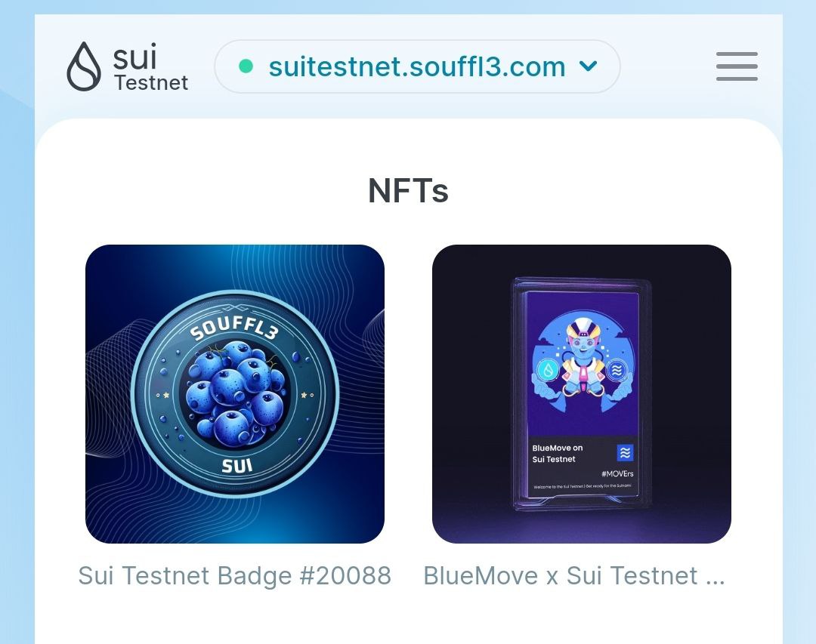816x644 pixels.
Task: Click the BlueMove on Sui Testnet caption
Action: [558, 454]
